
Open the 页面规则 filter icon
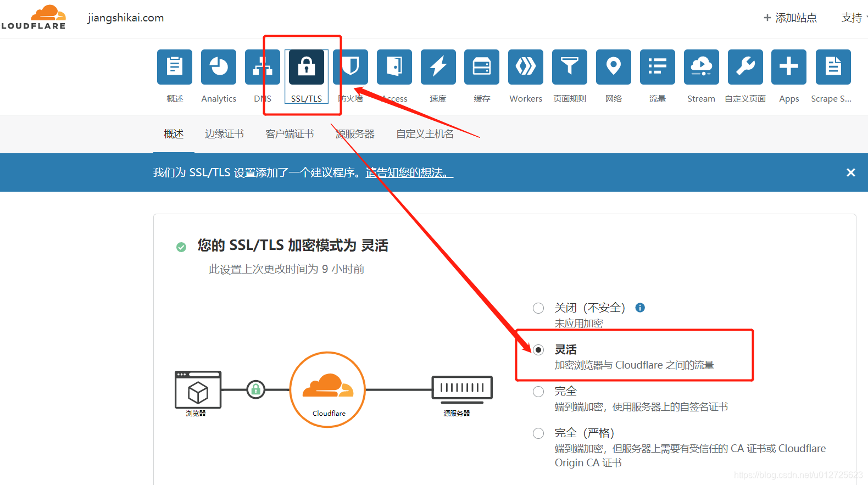pos(570,67)
